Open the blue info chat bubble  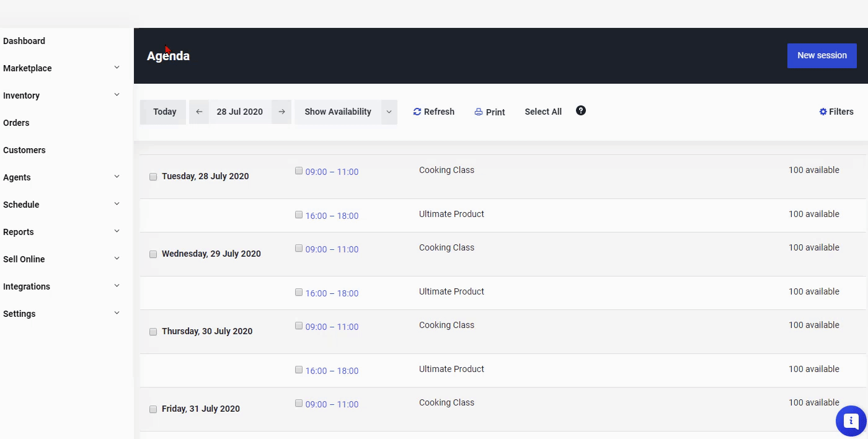pos(851,421)
